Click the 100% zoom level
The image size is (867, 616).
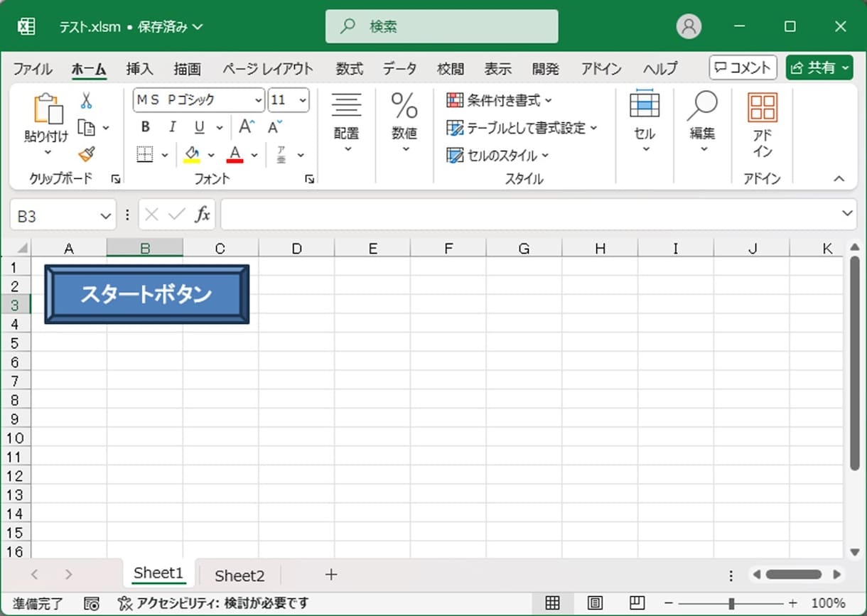[x=828, y=603]
